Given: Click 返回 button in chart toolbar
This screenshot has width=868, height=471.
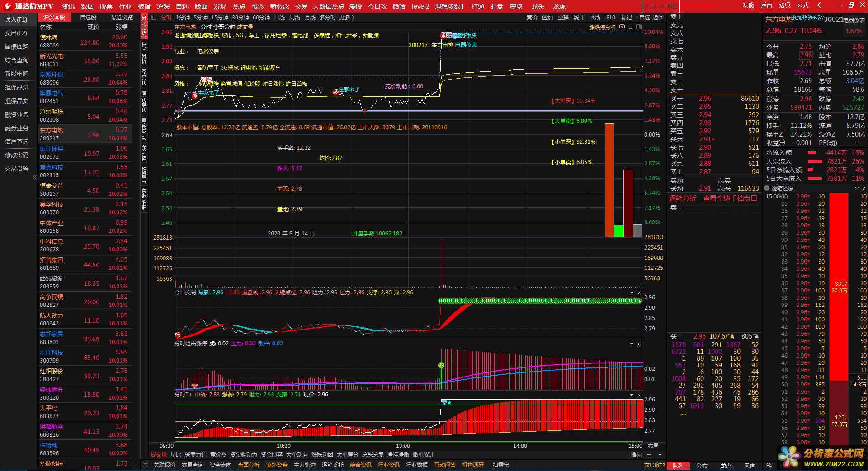Looking at the screenshot, I should (x=658, y=18).
